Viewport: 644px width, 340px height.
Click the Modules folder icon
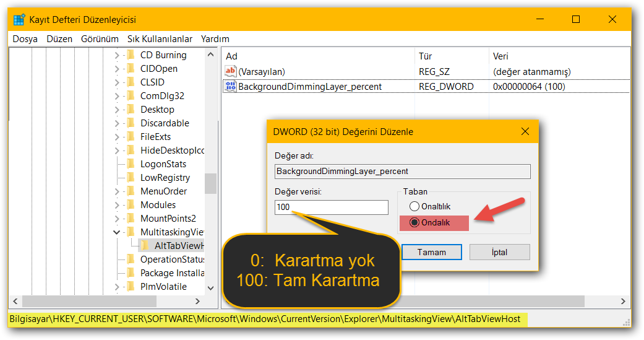coord(131,204)
